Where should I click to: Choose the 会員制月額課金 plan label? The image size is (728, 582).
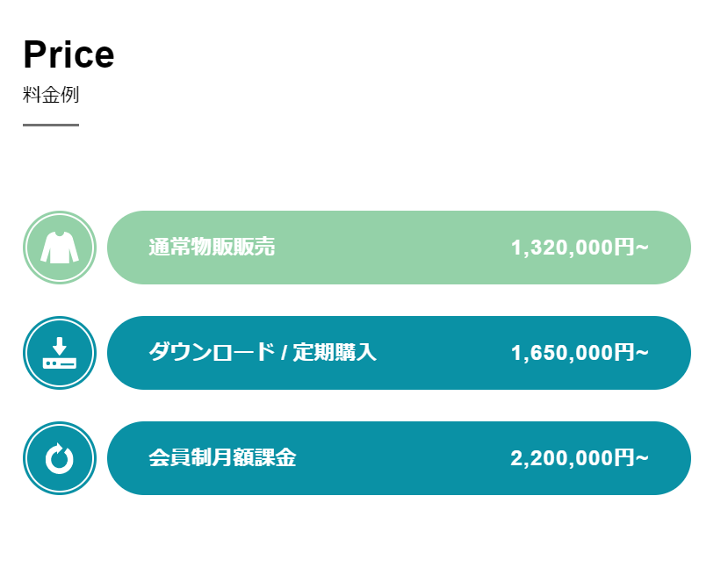pyautogui.click(x=222, y=457)
